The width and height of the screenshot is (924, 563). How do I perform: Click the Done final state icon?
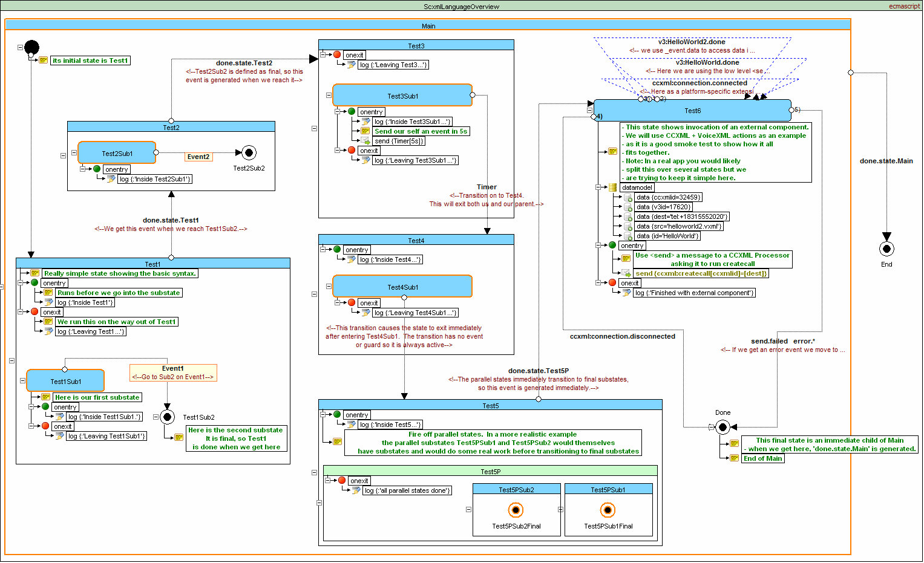(x=722, y=427)
